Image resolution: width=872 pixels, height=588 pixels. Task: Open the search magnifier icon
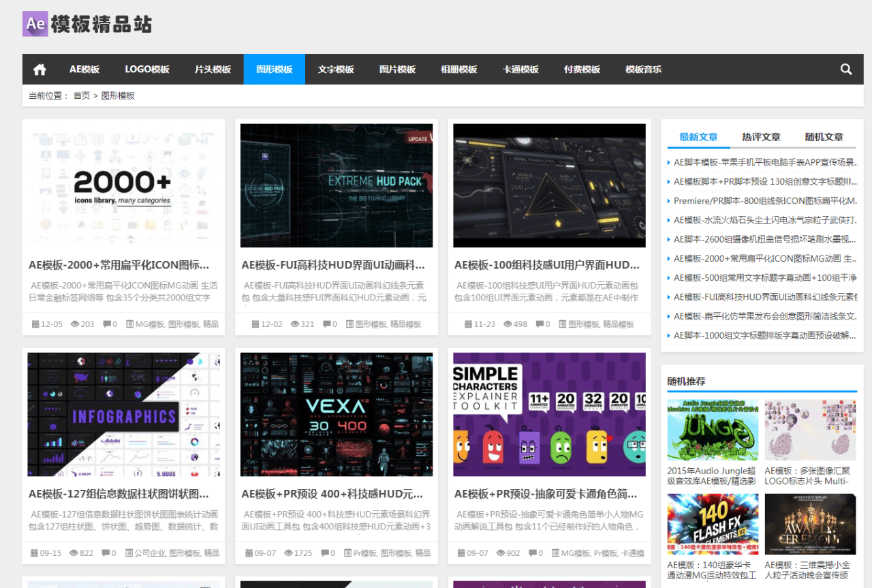point(846,69)
